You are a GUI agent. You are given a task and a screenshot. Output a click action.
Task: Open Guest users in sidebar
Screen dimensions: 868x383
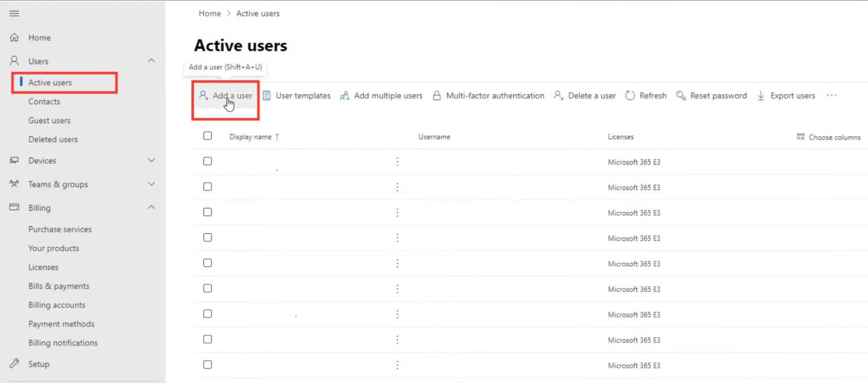tap(49, 120)
